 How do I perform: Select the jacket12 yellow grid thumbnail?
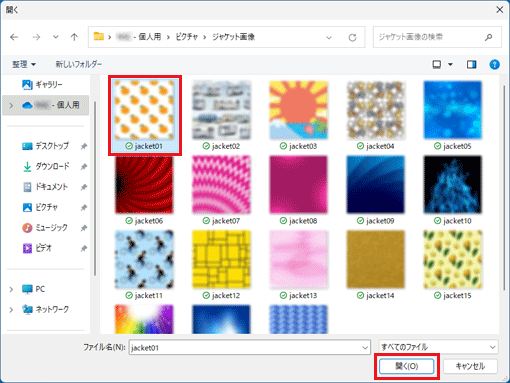[x=221, y=259]
